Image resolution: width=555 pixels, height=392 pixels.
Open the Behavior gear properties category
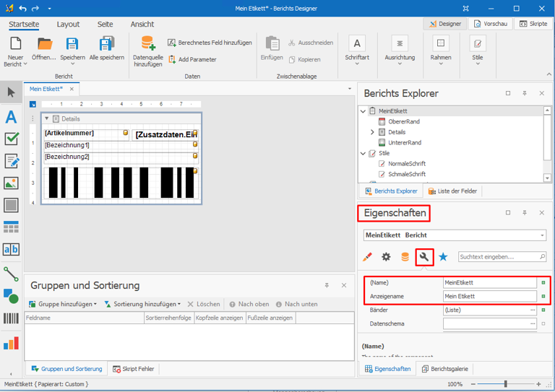[x=386, y=256]
